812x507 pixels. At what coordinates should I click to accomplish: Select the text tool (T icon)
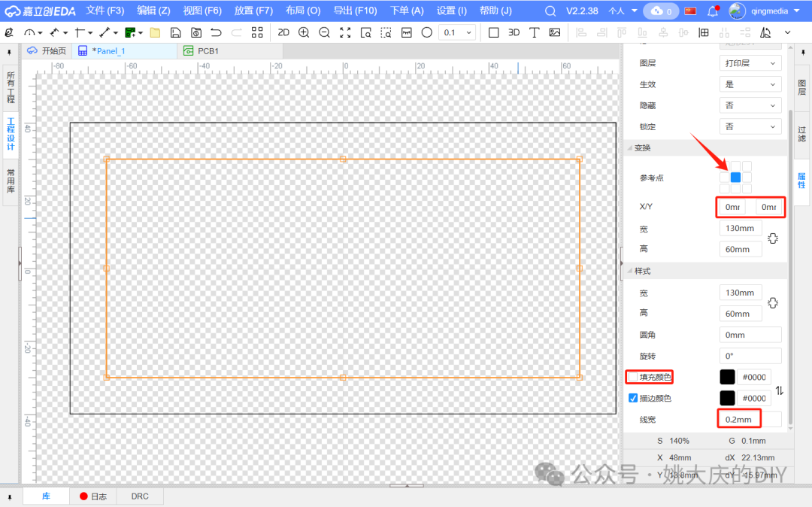coord(534,32)
